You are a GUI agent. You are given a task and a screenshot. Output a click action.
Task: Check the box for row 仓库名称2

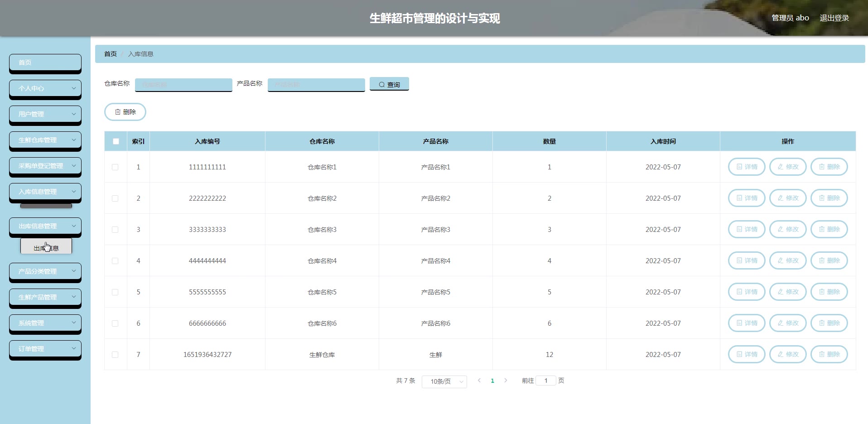point(115,198)
